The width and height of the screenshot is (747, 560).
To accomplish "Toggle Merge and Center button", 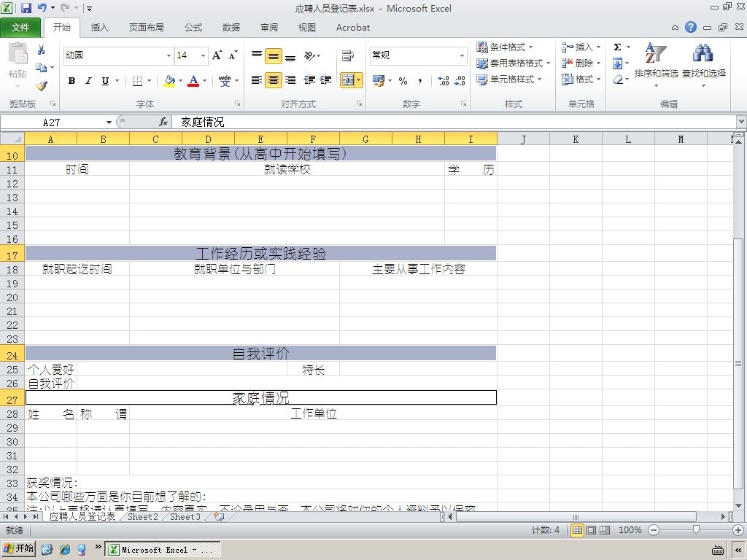I will pos(348,80).
